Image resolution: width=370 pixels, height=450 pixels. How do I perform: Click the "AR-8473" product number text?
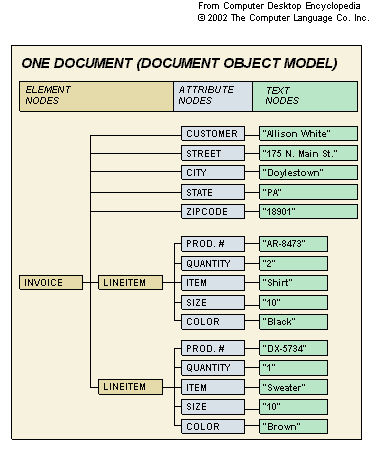pyautogui.click(x=293, y=244)
